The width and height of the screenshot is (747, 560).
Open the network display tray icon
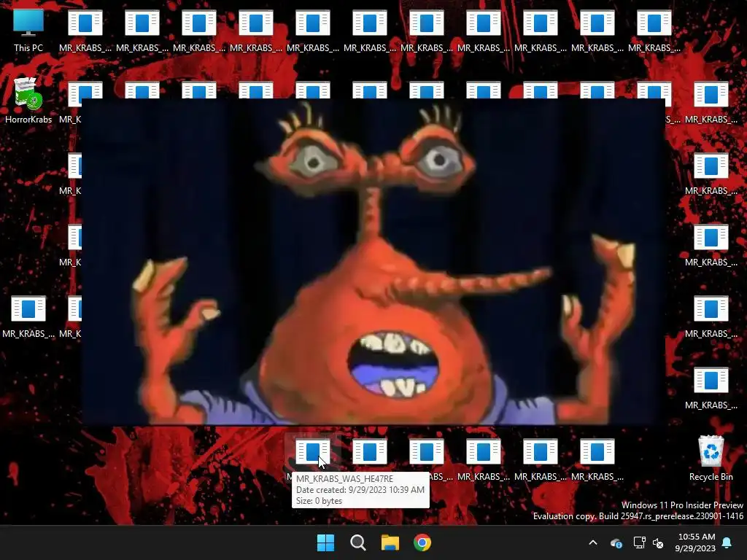tap(639, 542)
